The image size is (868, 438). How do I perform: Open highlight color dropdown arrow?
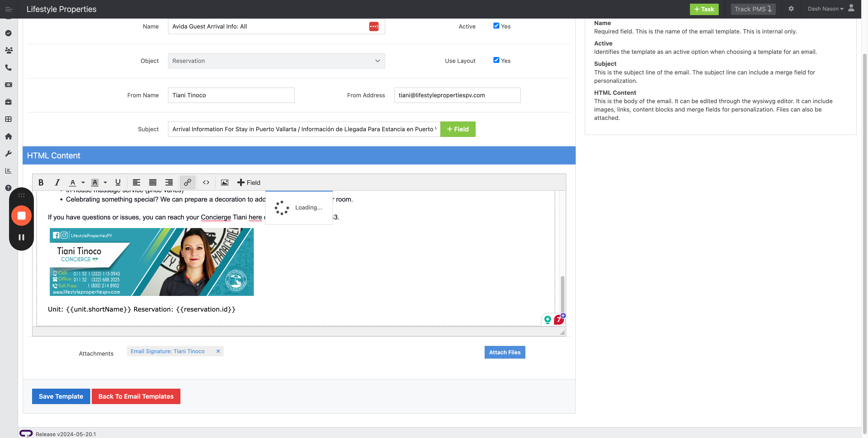pyautogui.click(x=105, y=182)
